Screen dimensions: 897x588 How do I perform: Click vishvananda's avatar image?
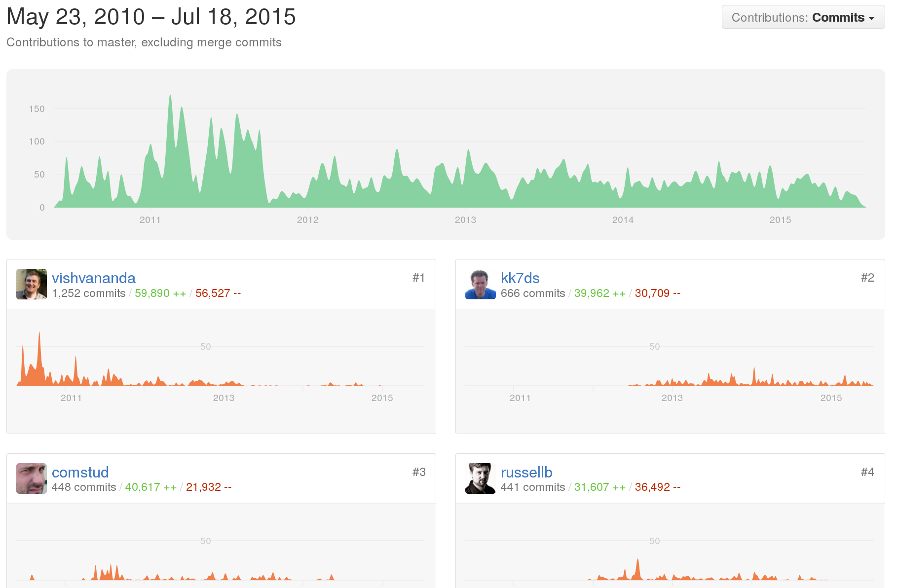[x=32, y=284]
